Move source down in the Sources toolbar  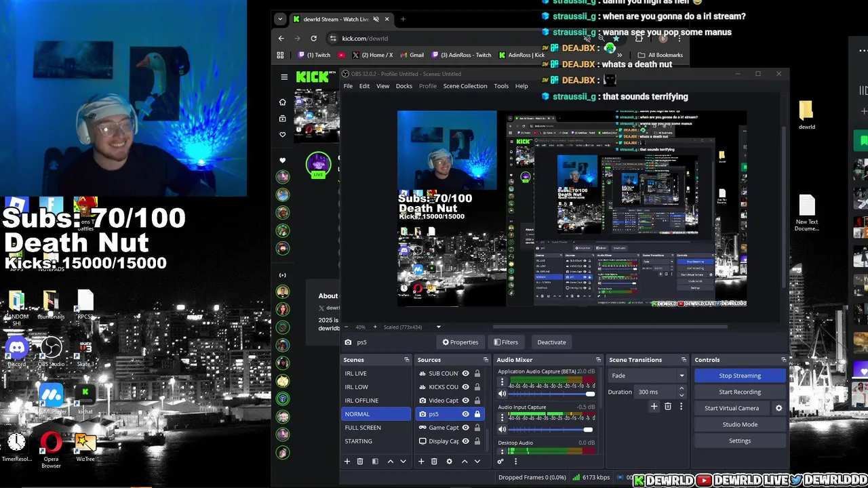477,462
